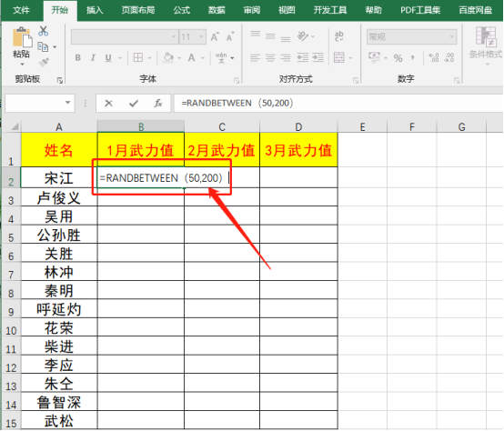
Task: Open the Name Box dropdown arrow
Action: [67, 103]
